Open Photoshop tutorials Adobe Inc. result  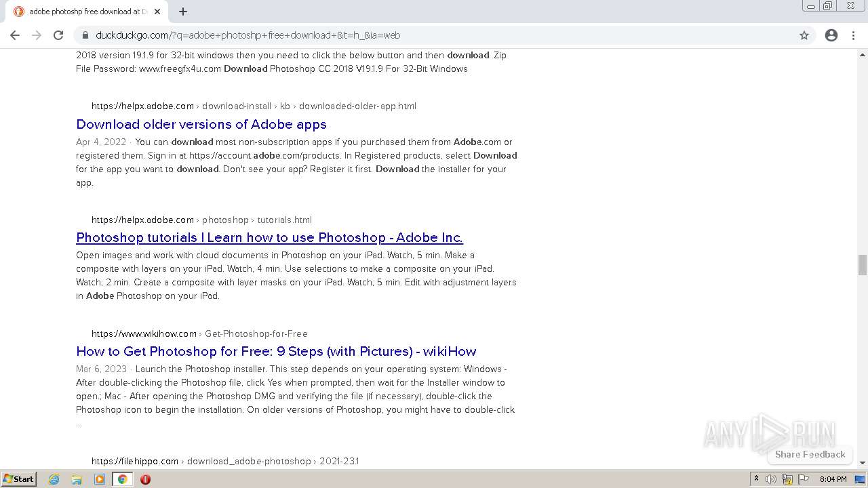pos(269,238)
